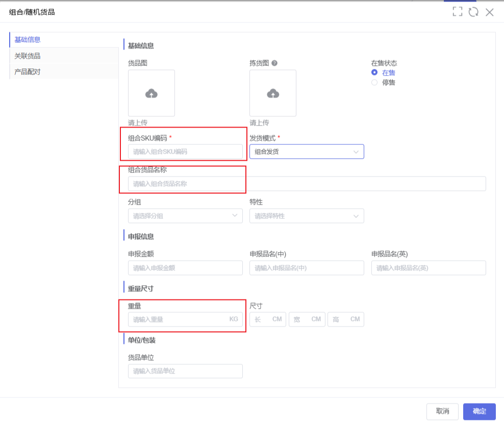Focus the 货品单位 input field
The width and height of the screenshot is (504, 425).
(x=185, y=371)
